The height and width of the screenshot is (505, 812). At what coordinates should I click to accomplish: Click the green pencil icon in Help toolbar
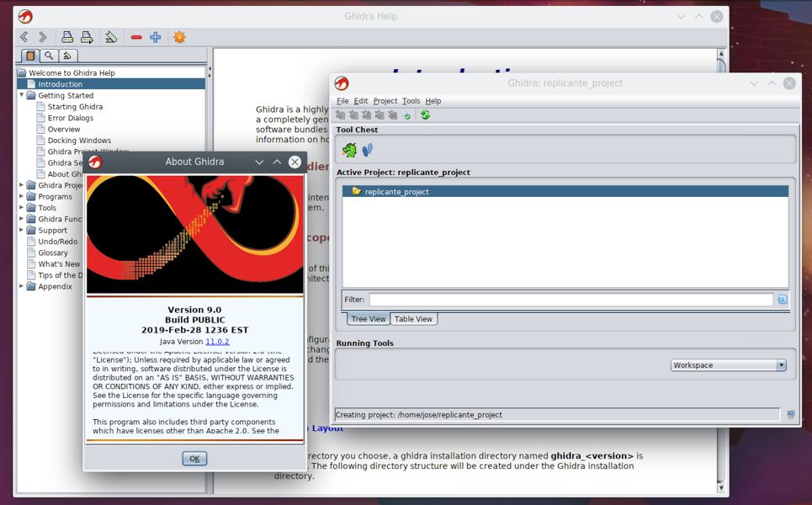pos(111,37)
